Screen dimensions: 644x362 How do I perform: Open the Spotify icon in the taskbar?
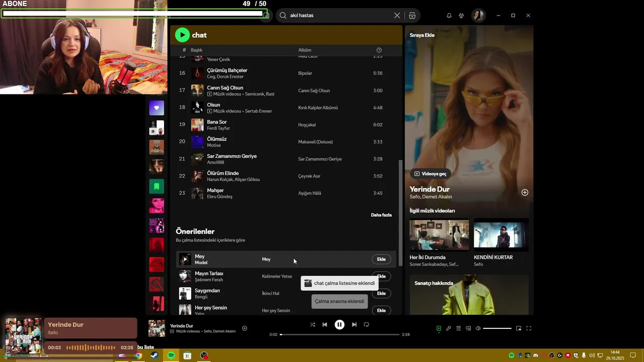[x=171, y=355]
